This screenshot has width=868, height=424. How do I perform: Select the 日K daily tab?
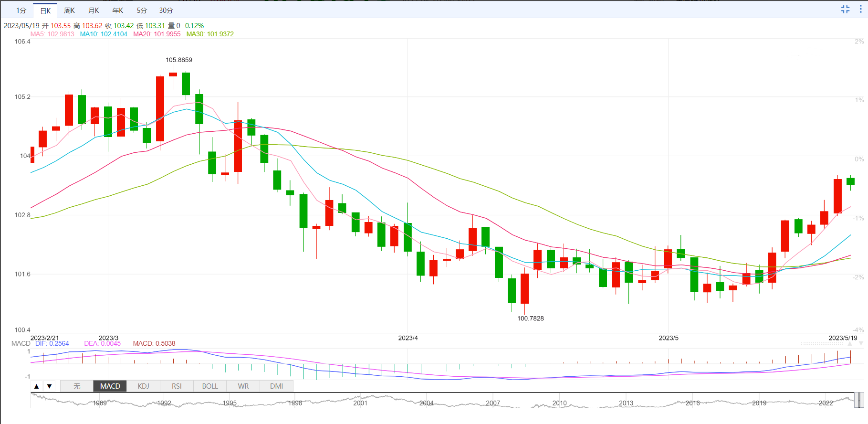(45, 11)
